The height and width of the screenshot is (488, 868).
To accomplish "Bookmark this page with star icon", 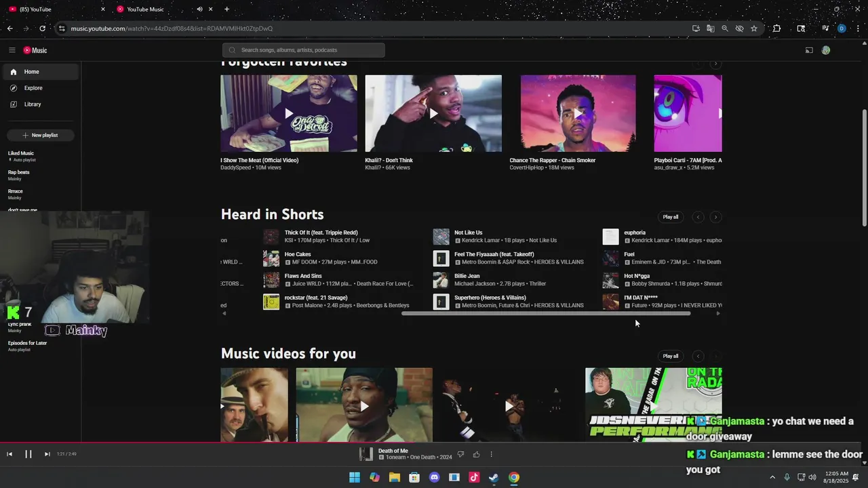I will click(x=754, y=28).
